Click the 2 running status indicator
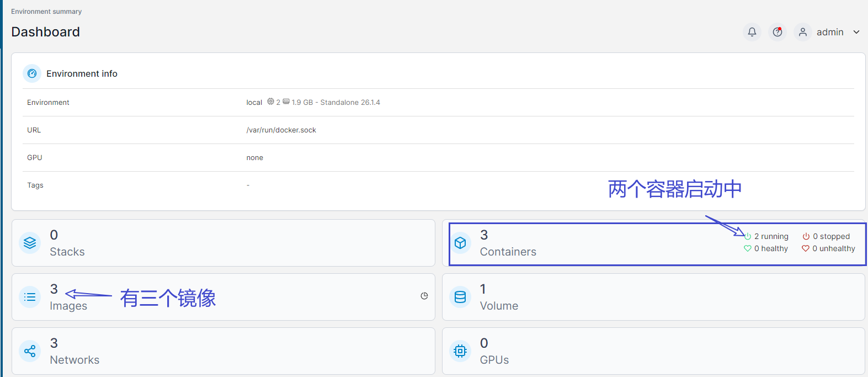The height and width of the screenshot is (377, 868). [766, 236]
